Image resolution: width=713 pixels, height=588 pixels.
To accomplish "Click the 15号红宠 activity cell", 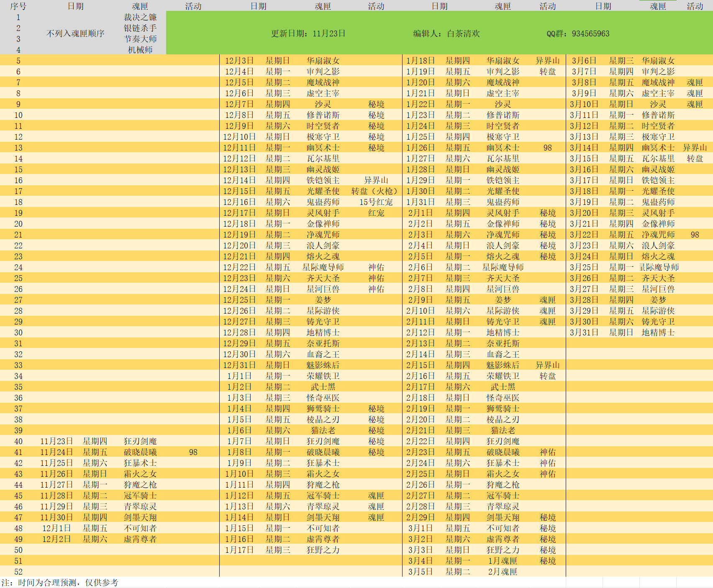I will tap(376, 202).
